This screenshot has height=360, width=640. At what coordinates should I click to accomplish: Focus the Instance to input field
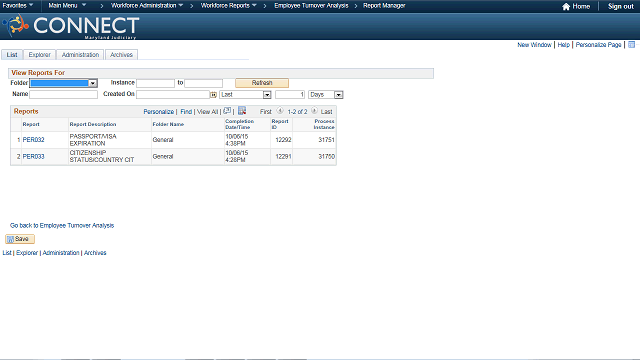[204, 83]
